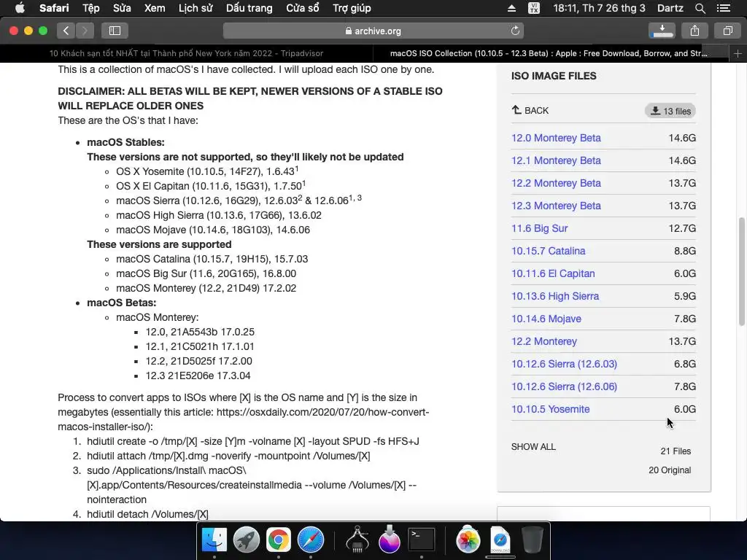This screenshot has height=560, width=747.
Task: Open the purple sphere installer app in Dock
Action: click(x=390, y=540)
